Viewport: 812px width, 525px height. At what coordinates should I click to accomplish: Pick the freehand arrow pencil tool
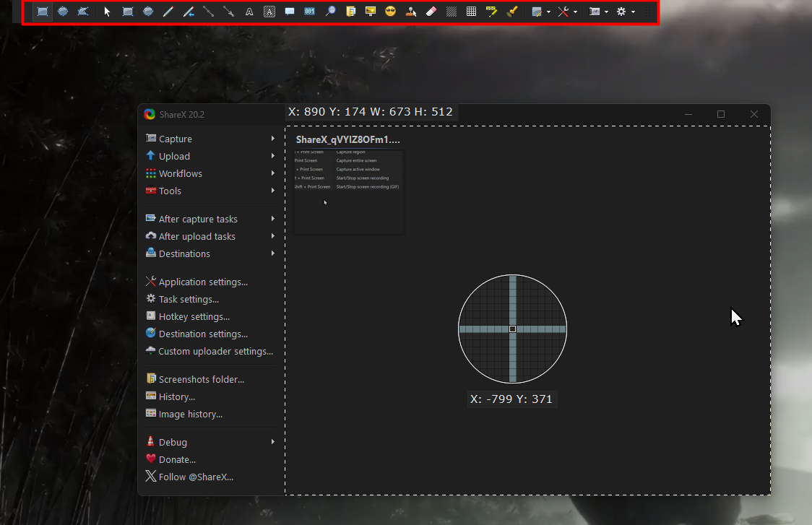click(189, 12)
